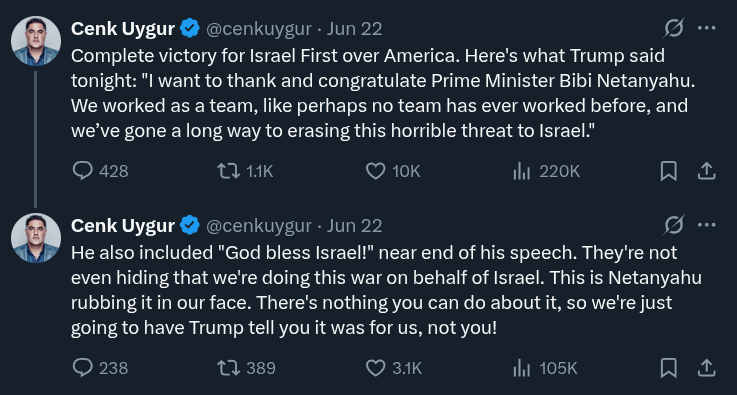This screenshot has height=395, width=737.
Task: Expand more options menu on second tweet
Action: [x=706, y=225]
